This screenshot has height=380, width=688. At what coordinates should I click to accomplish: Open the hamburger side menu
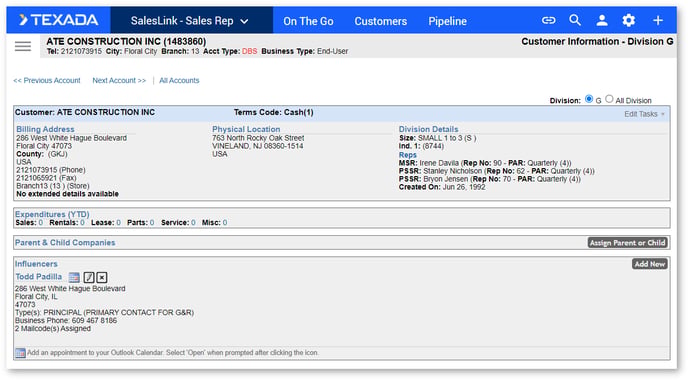pyautogui.click(x=23, y=46)
